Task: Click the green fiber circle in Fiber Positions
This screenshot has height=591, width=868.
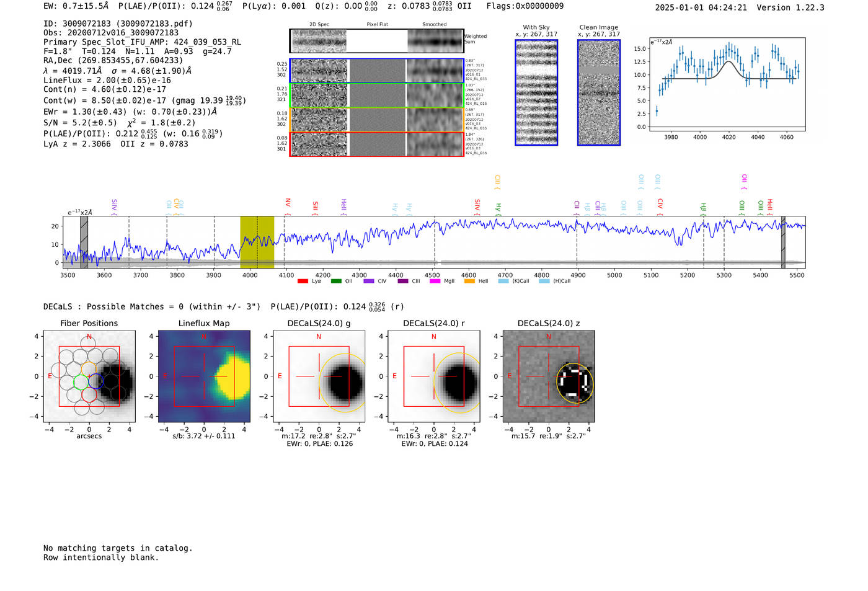Action: point(81,381)
